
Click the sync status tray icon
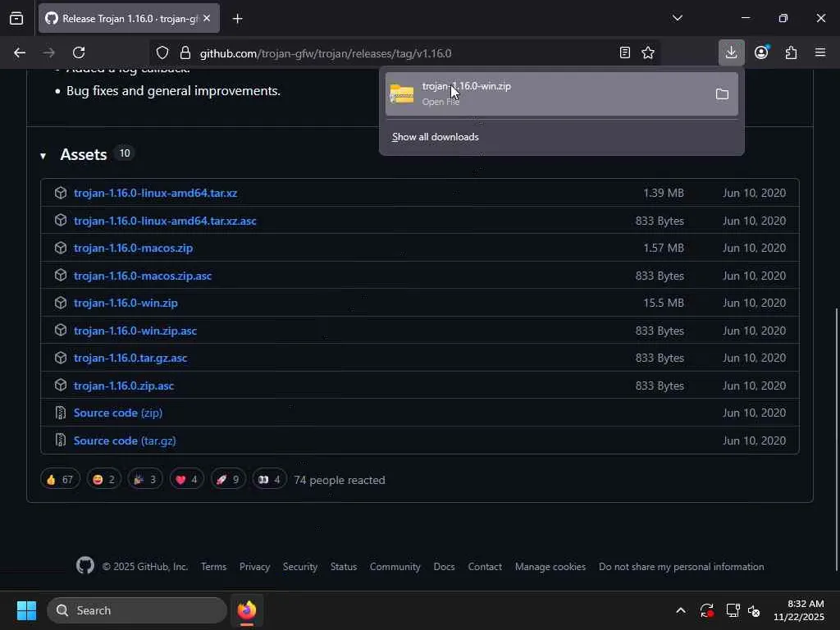click(x=706, y=610)
